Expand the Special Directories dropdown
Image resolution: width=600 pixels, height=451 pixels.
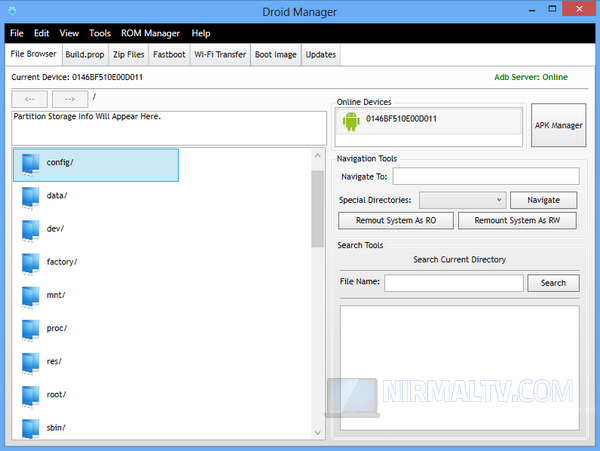pos(462,200)
